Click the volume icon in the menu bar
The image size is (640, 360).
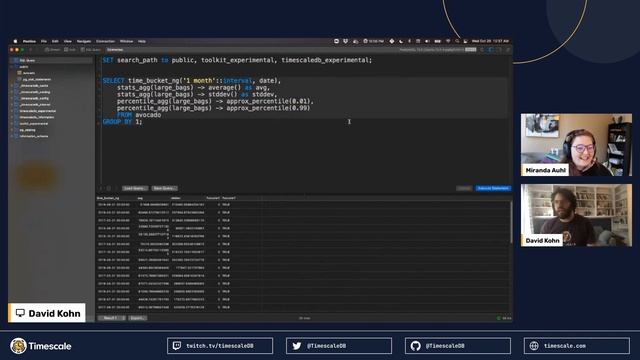coord(427,41)
